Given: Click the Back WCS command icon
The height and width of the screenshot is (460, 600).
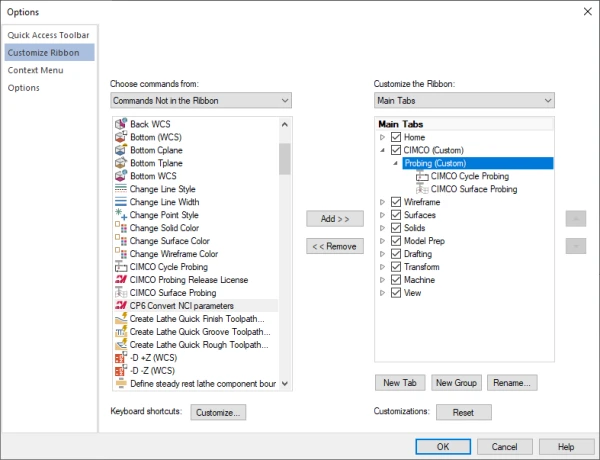Looking at the screenshot, I should (120, 124).
